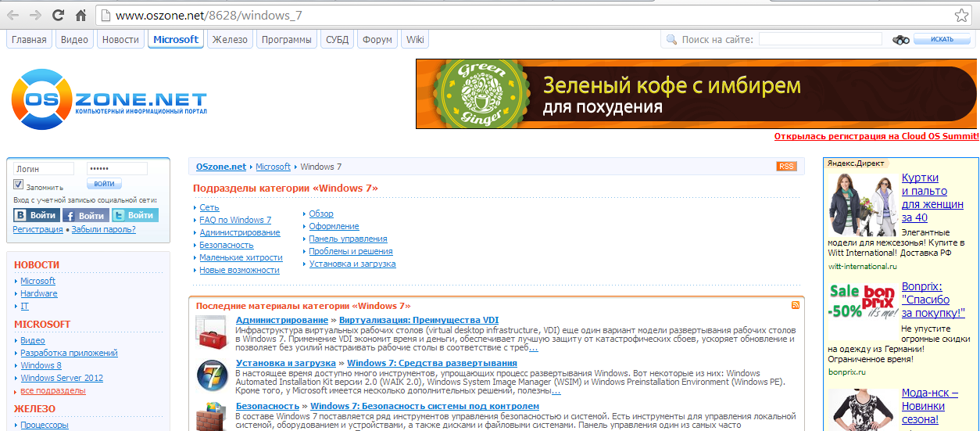The height and width of the screenshot is (431, 980).
Task: Click the binoculars search icon
Action: point(901,40)
